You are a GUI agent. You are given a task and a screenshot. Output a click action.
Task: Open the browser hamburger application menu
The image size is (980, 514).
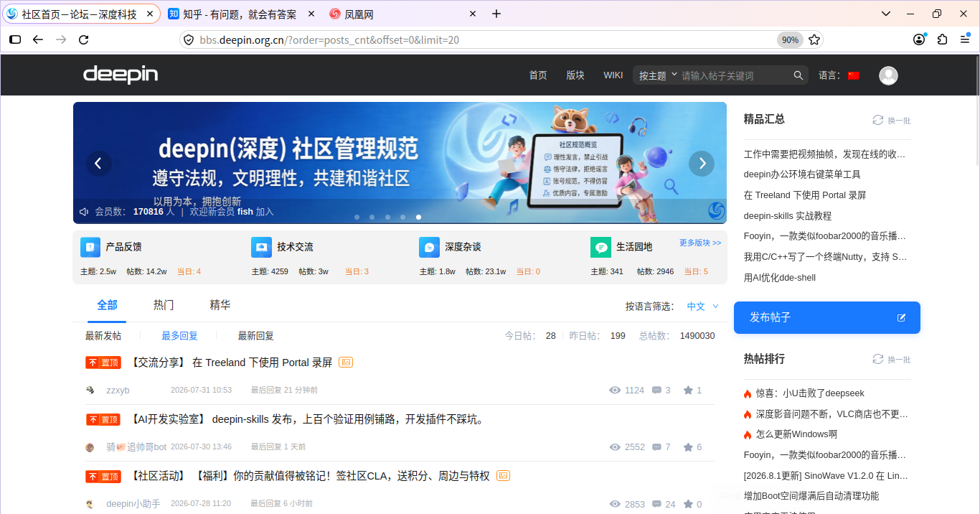[x=965, y=39]
